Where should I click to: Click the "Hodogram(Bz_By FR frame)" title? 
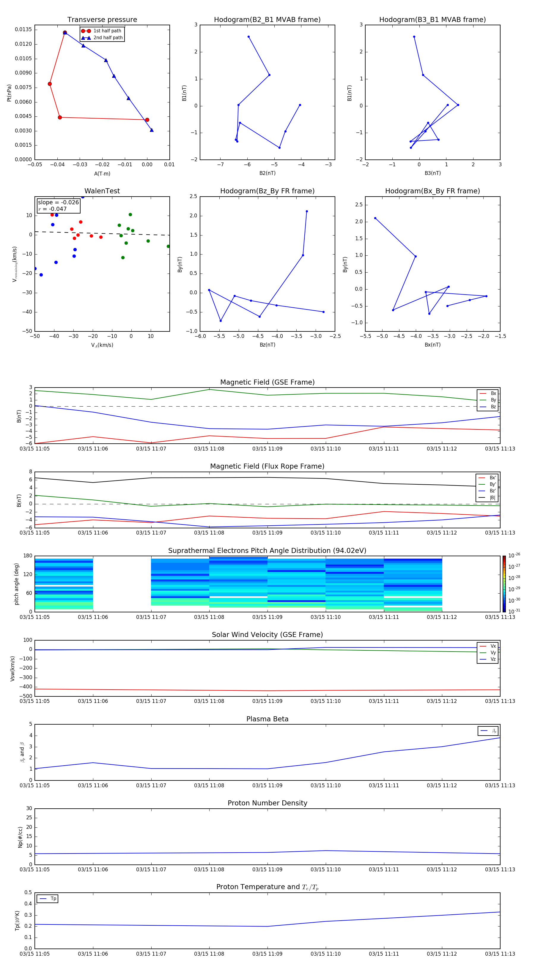point(267,191)
